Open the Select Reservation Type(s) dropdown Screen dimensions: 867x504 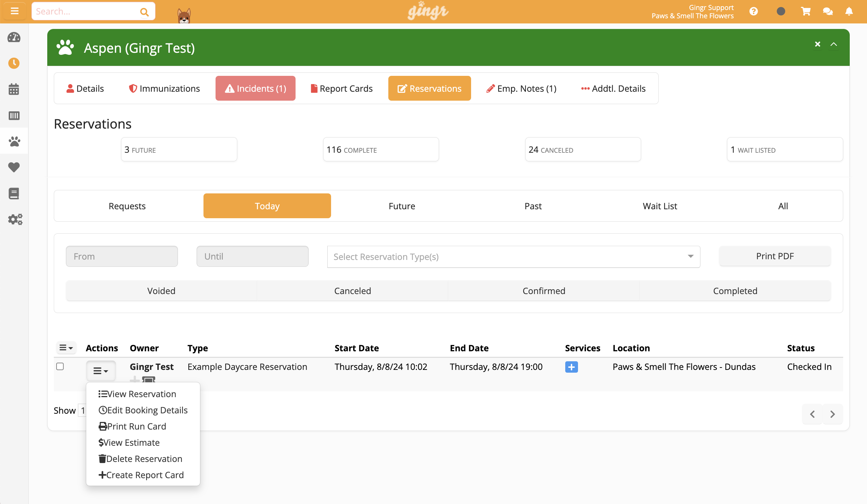click(x=514, y=257)
